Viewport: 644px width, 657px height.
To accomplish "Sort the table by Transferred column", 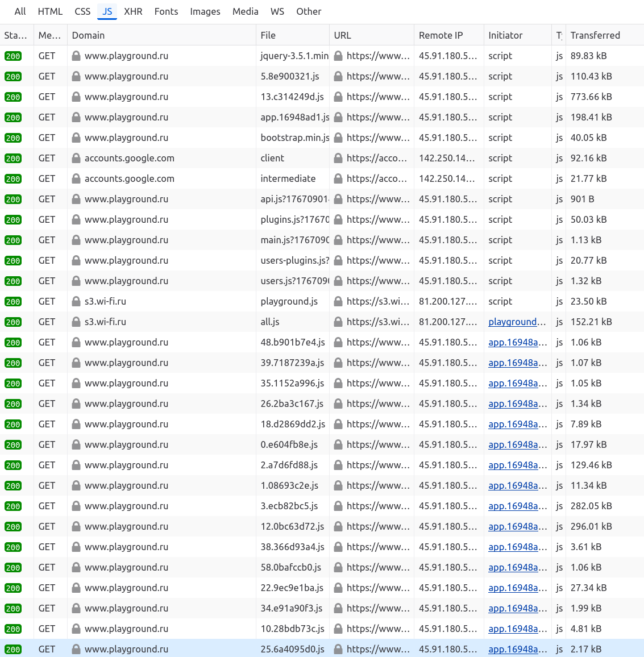I will point(595,35).
